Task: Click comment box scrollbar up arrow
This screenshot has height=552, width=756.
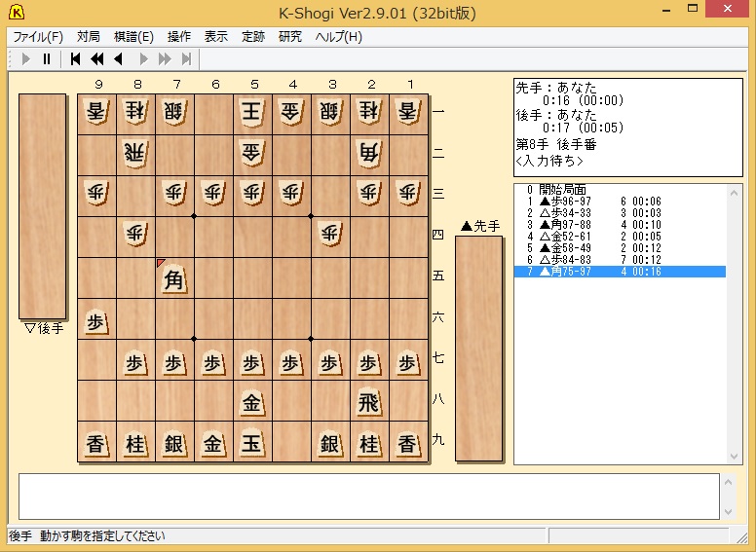Action: (728, 482)
